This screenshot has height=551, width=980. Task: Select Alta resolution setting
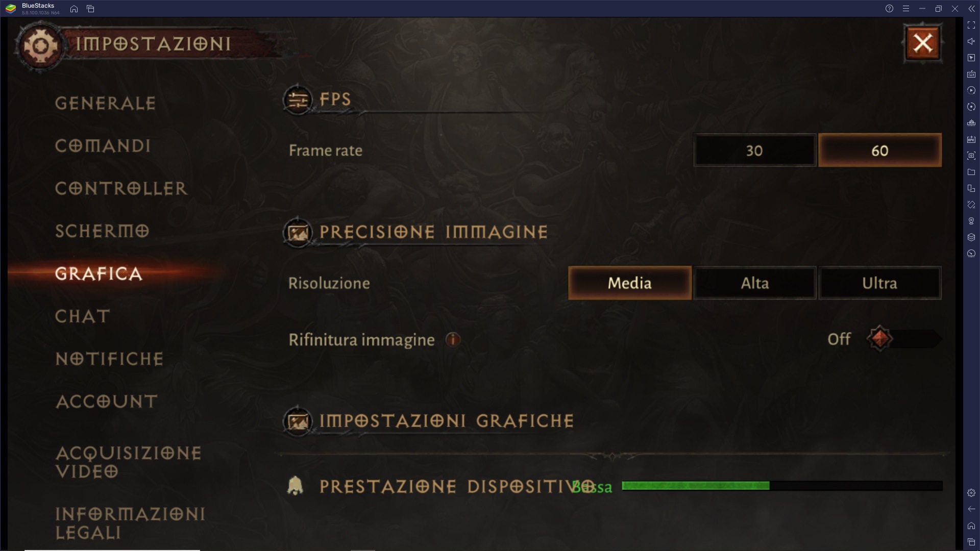point(754,283)
